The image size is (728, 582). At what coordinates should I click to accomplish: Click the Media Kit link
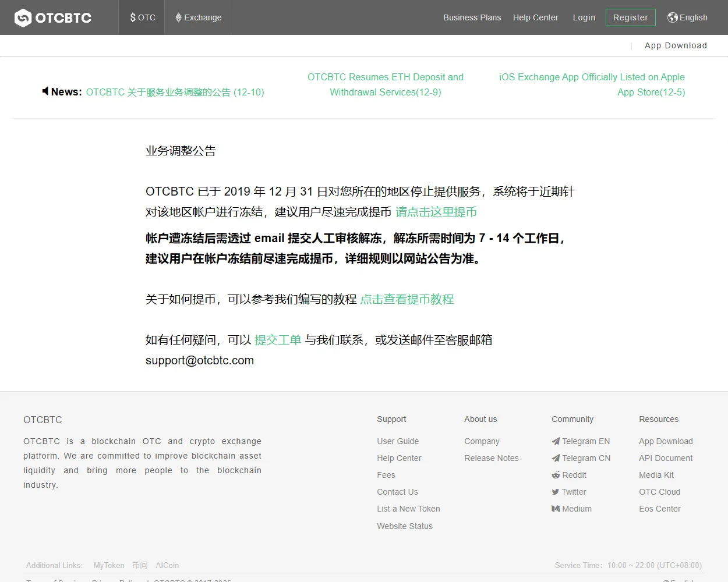coord(656,475)
